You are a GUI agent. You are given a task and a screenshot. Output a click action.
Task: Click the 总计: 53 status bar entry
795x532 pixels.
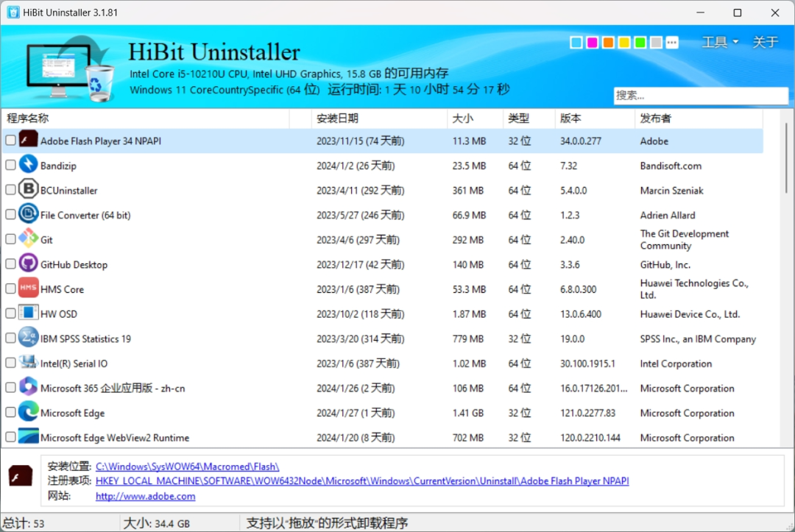(x=24, y=523)
